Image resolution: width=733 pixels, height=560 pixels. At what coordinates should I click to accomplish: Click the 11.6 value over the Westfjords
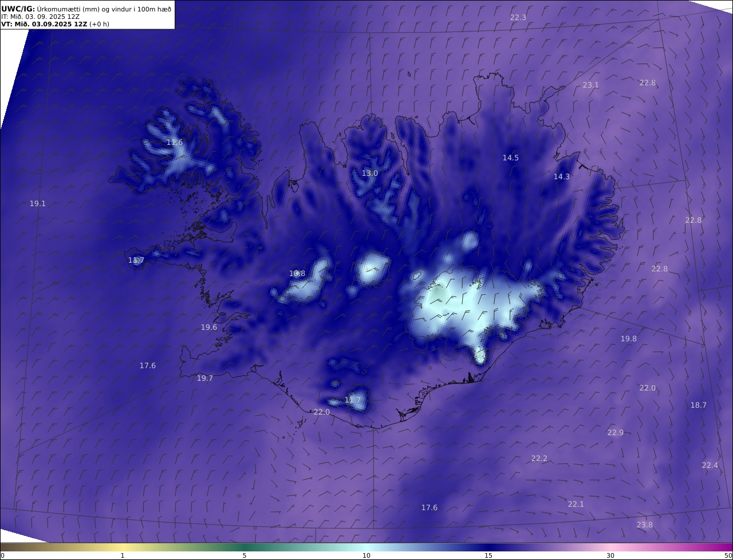[175, 143]
